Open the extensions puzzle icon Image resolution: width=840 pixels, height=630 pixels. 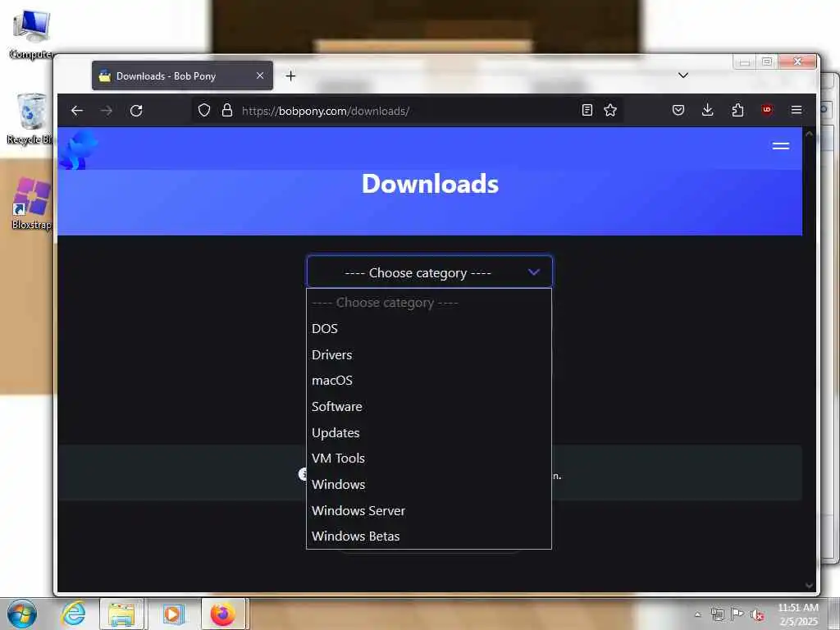coord(737,111)
